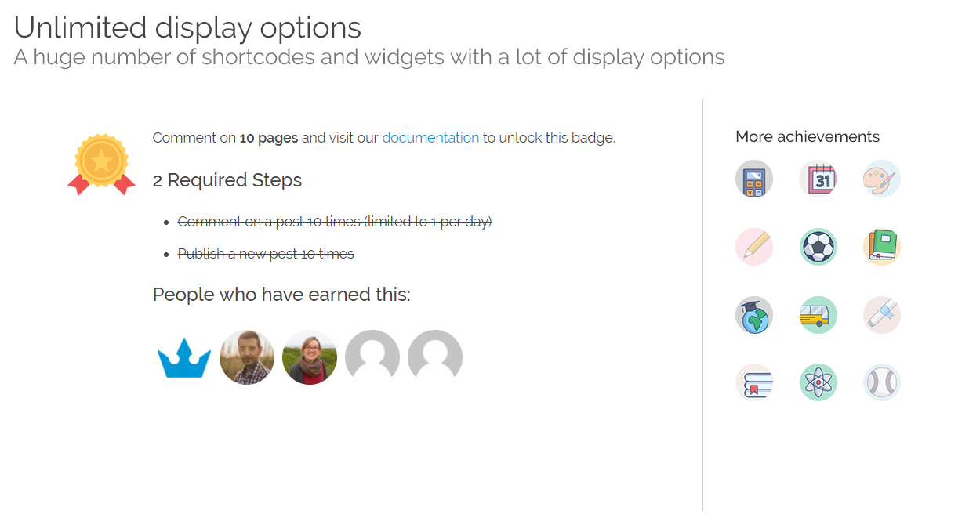Viewport: 980px width, 525px height.
Task: Click the baseball achievement icon
Action: (x=882, y=382)
